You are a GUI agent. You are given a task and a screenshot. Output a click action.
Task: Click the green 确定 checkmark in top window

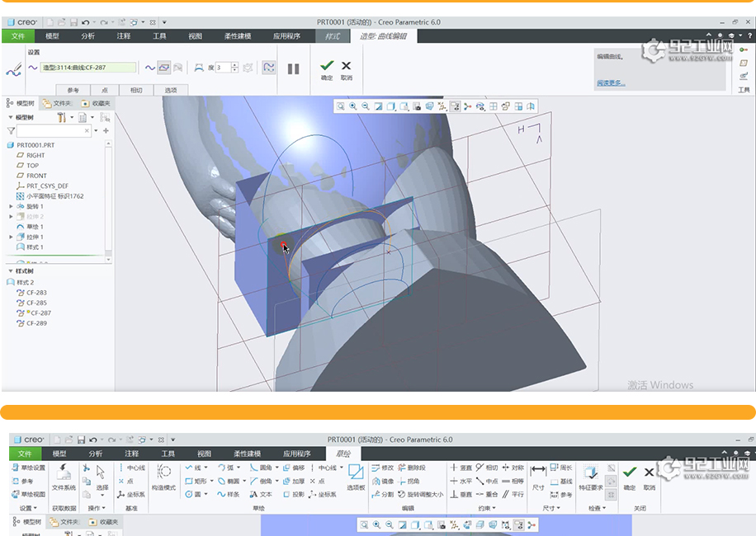pyautogui.click(x=327, y=65)
